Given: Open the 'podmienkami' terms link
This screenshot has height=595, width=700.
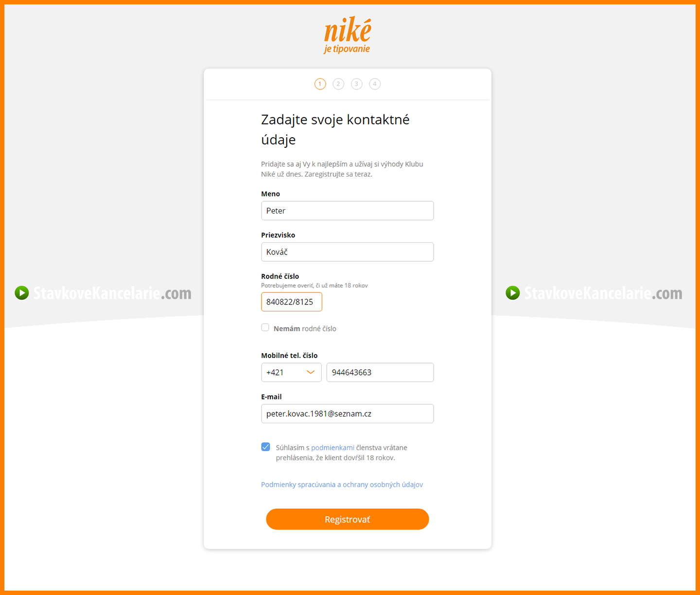Looking at the screenshot, I should pyautogui.click(x=332, y=448).
